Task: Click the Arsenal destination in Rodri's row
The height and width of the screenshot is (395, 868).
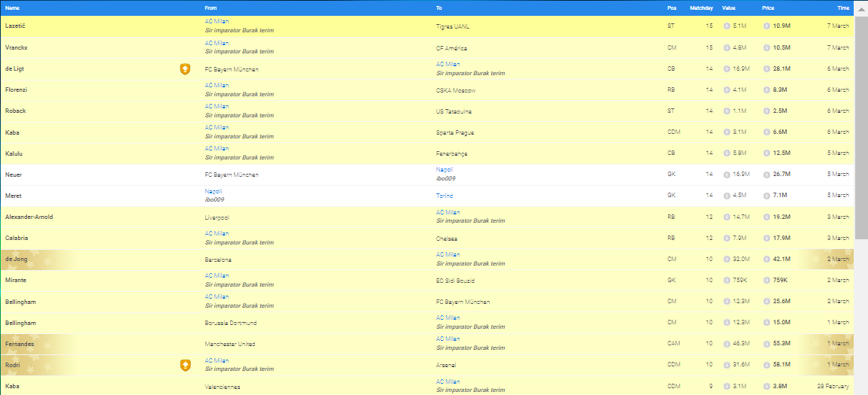Action: point(445,365)
